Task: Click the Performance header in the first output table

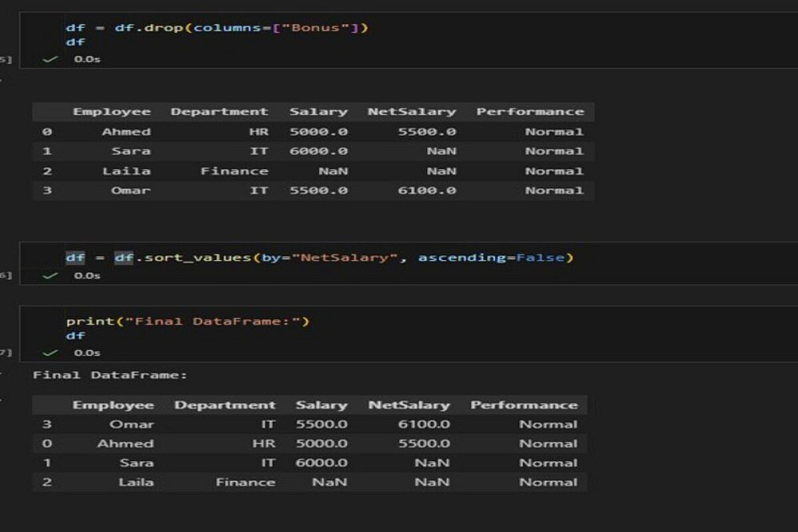Action: point(530,112)
